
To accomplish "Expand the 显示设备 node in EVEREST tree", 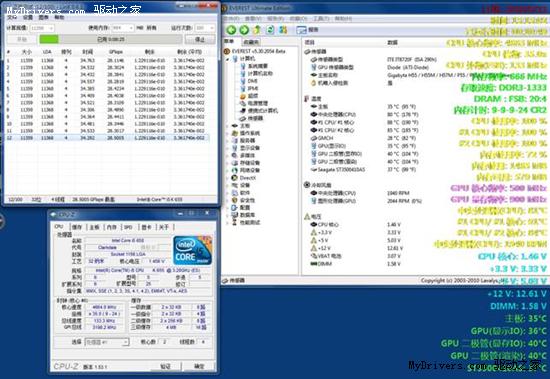I will [227, 148].
